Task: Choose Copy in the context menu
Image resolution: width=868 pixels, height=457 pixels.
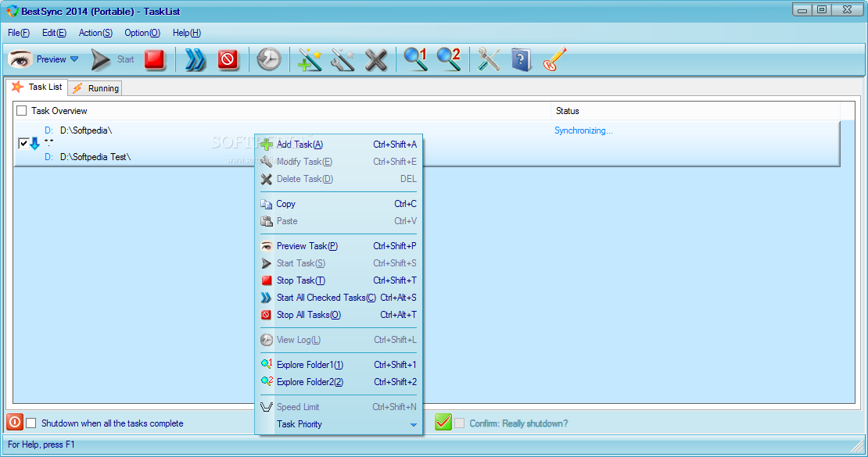Action: click(339, 204)
